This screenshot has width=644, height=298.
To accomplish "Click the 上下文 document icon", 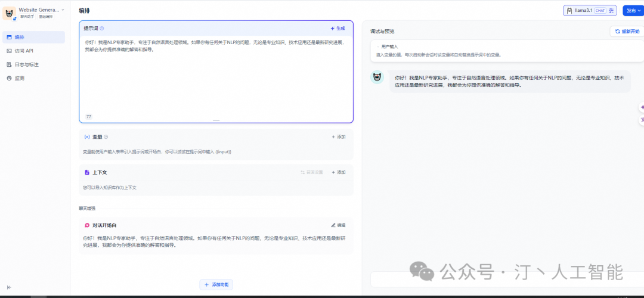I will pyautogui.click(x=86, y=172).
